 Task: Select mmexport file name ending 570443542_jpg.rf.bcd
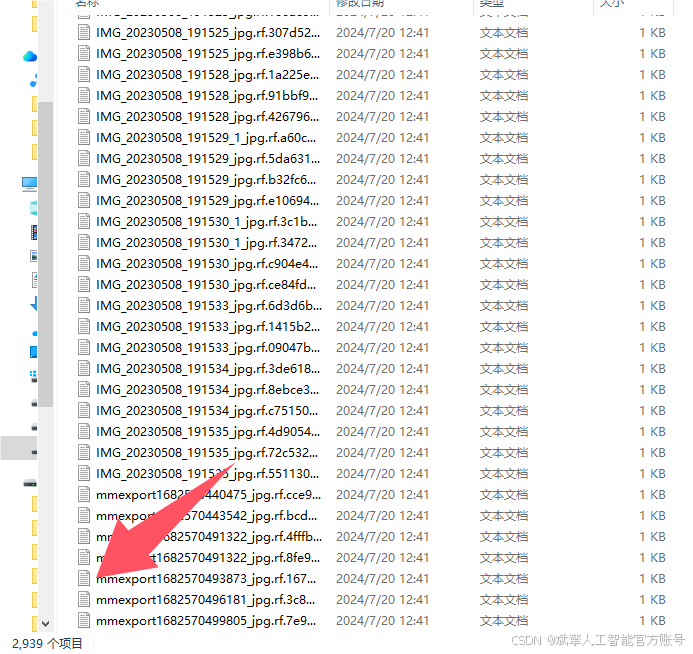pyautogui.click(x=206, y=516)
